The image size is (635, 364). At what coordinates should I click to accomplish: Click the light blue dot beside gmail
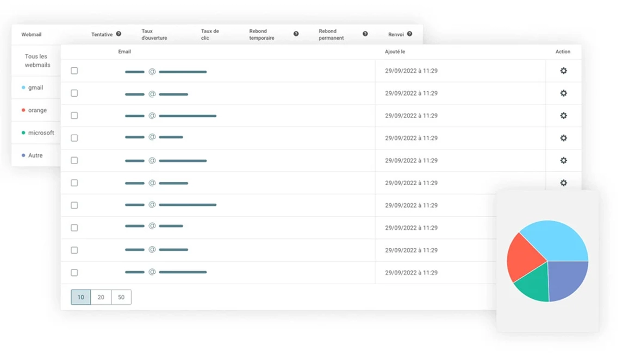pyautogui.click(x=23, y=87)
